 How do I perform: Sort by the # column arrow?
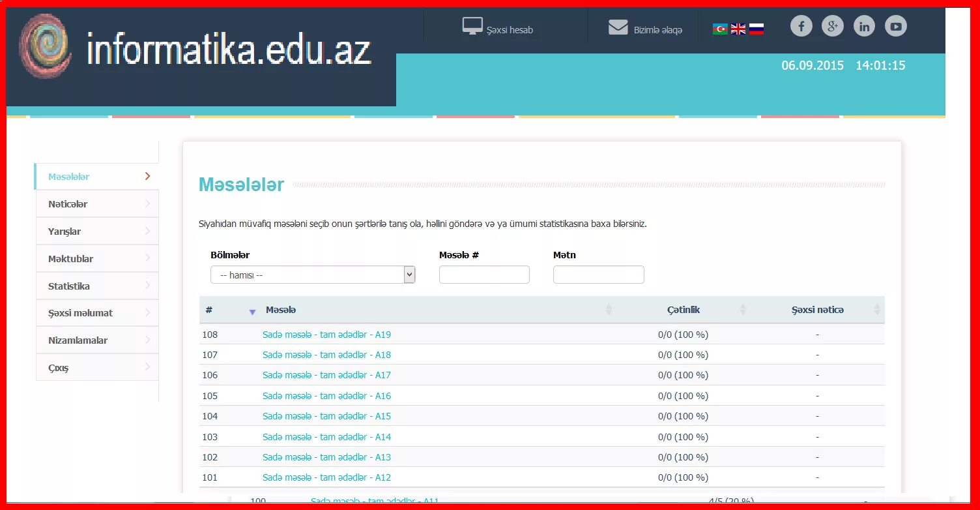pos(252,312)
